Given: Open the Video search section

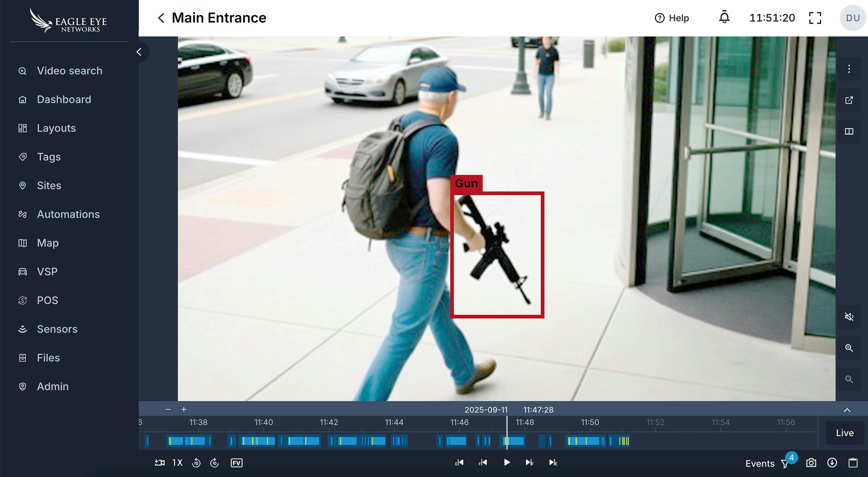Looking at the screenshot, I should [69, 70].
